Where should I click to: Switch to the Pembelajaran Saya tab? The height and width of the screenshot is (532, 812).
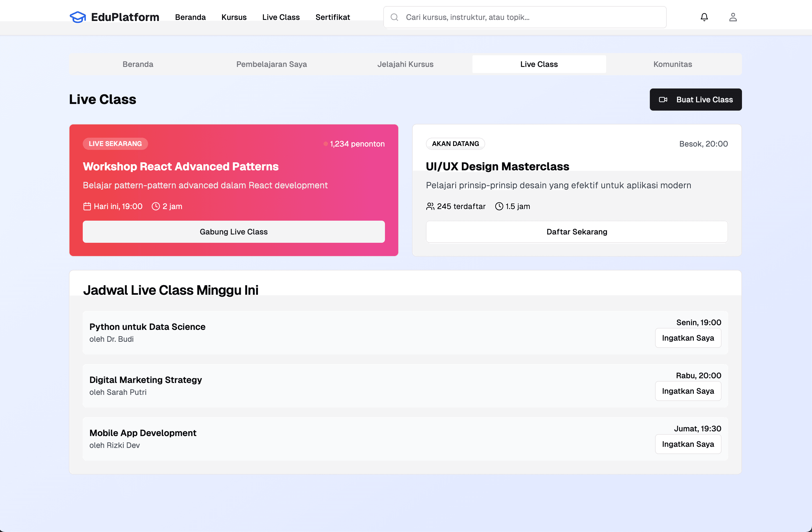coord(271,64)
